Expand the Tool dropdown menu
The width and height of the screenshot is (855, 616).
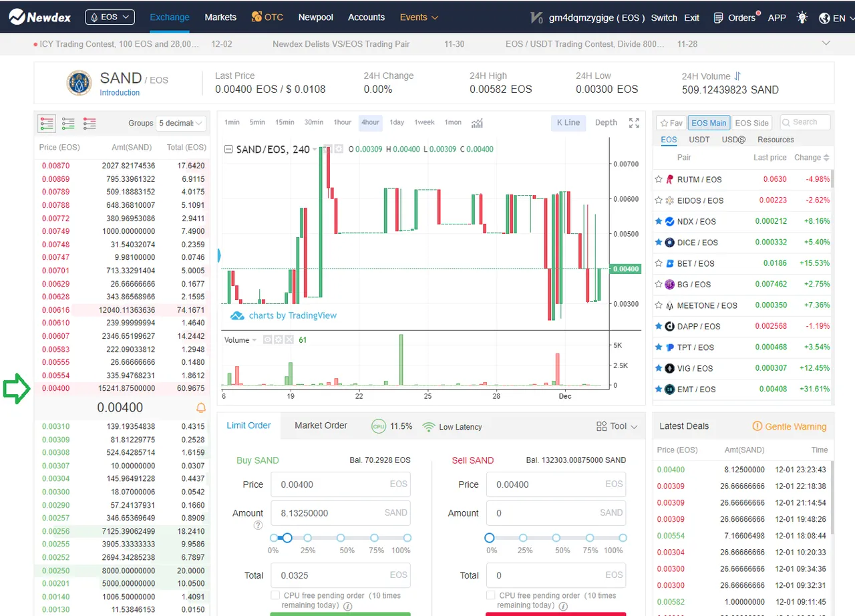tap(617, 426)
